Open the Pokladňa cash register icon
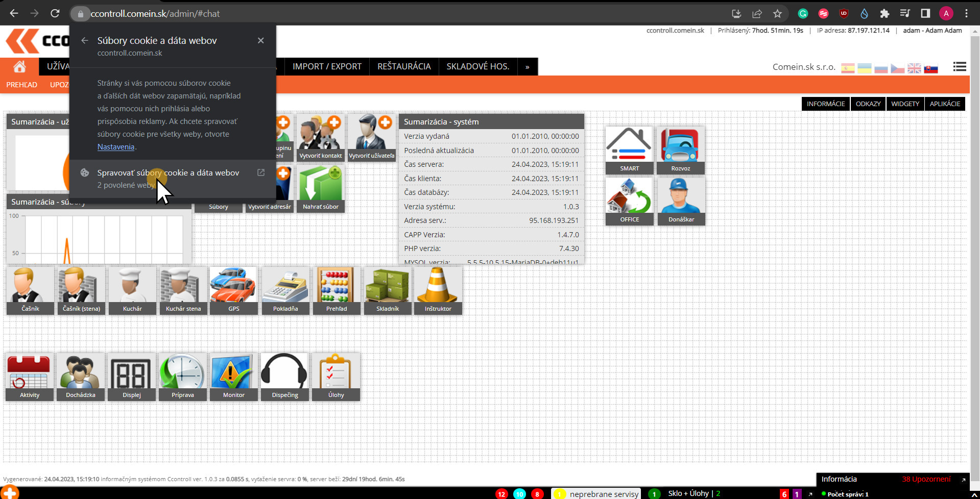 (285, 290)
